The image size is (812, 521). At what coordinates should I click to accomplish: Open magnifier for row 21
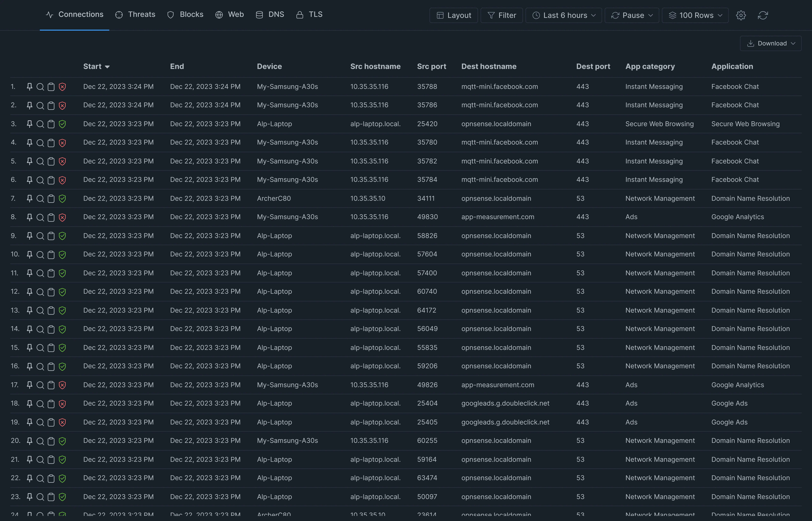click(x=40, y=459)
